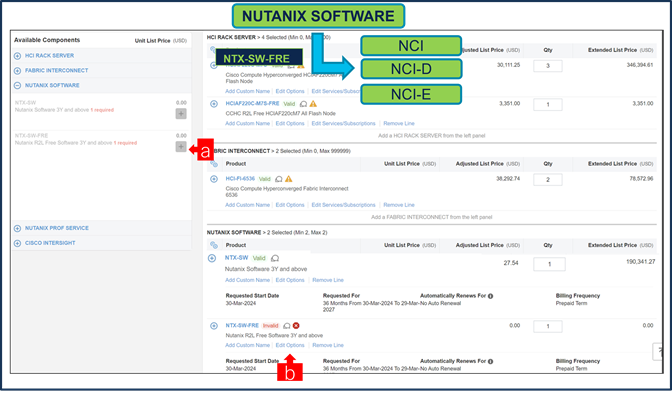Click extended price 190,341.27
672x395 pixels.
640,262
